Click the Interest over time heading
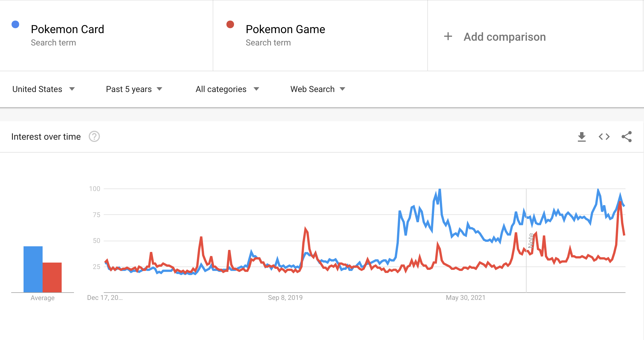644x340 pixels. [46, 137]
